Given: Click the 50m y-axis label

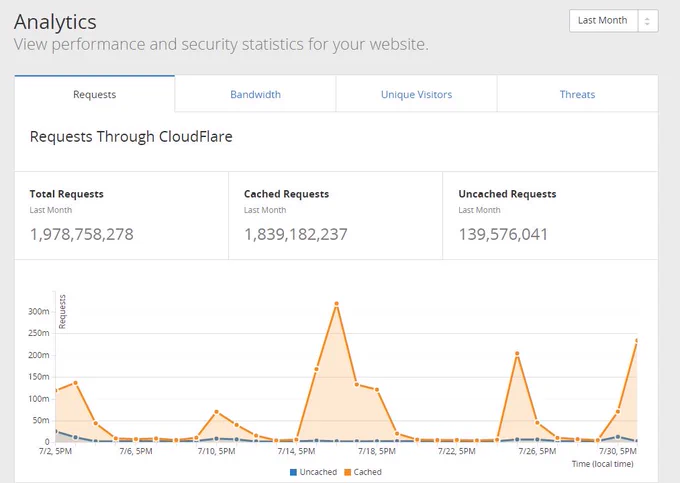Looking at the screenshot, I should [41, 420].
